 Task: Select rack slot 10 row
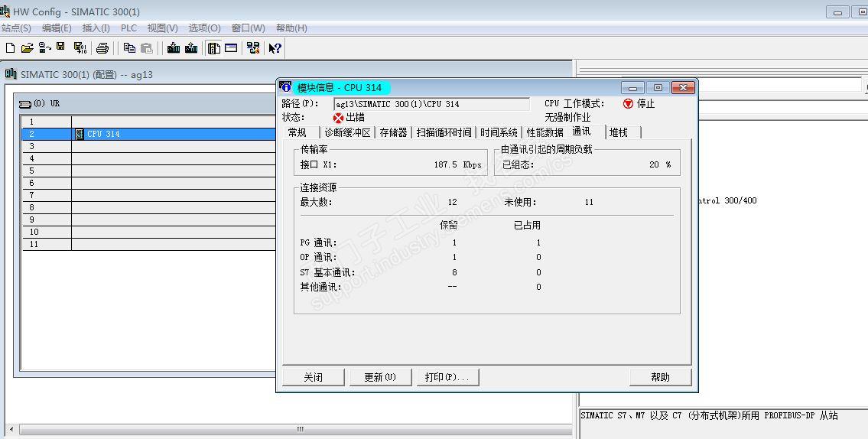pos(148,232)
